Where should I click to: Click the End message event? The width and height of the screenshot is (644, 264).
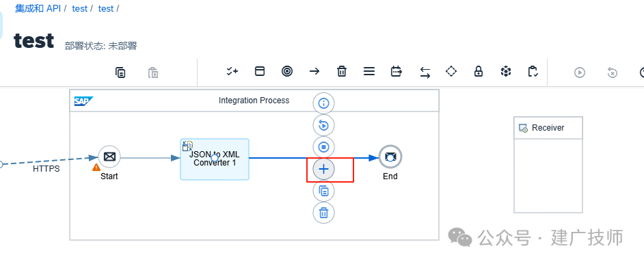coord(390,157)
